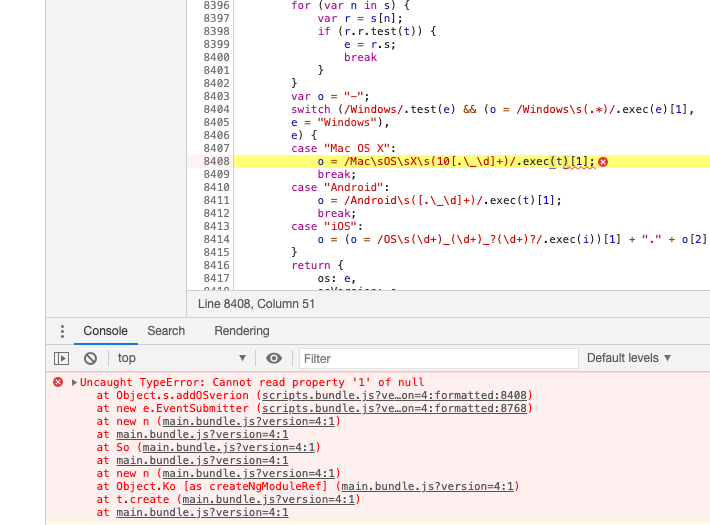Screen dimensions: 710x525
Task: Focus the console Filter input field
Action: pyautogui.click(x=438, y=358)
